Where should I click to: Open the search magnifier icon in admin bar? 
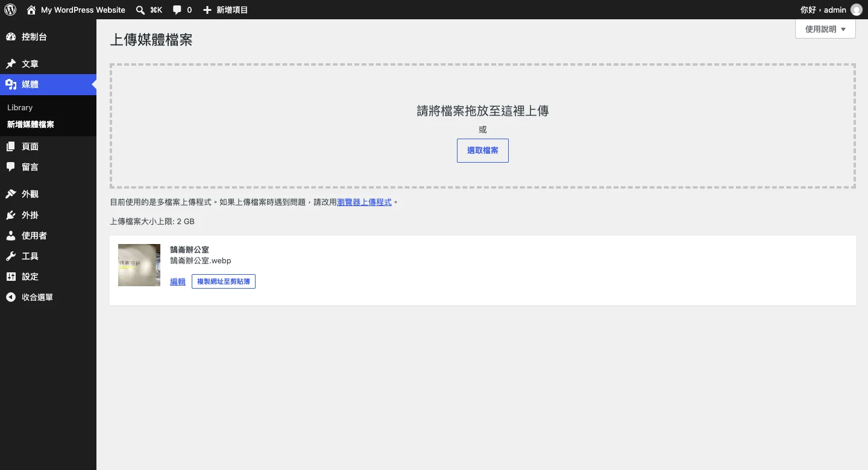pos(140,10)
